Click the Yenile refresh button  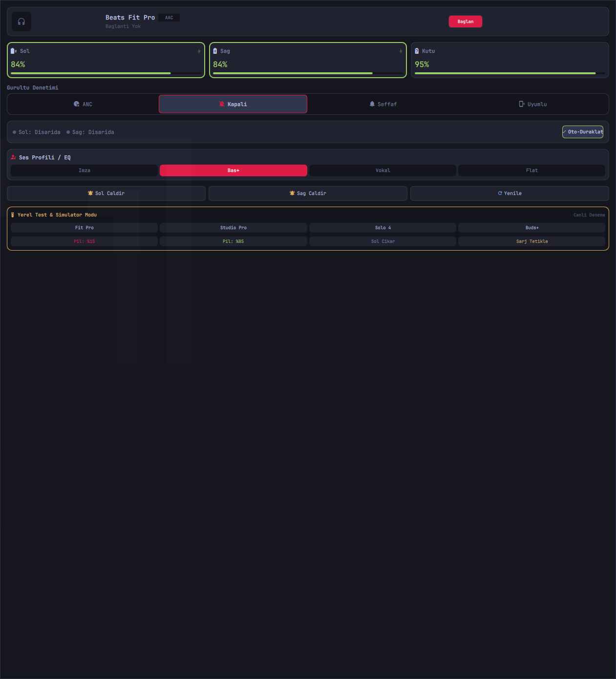click(x=510, y=193)
